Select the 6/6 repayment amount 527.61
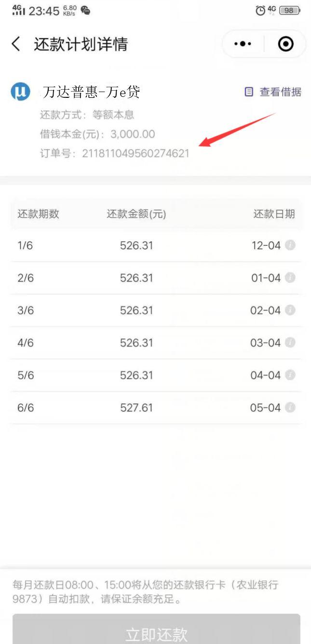Screen dimensions: 311x644 (136, 408)
